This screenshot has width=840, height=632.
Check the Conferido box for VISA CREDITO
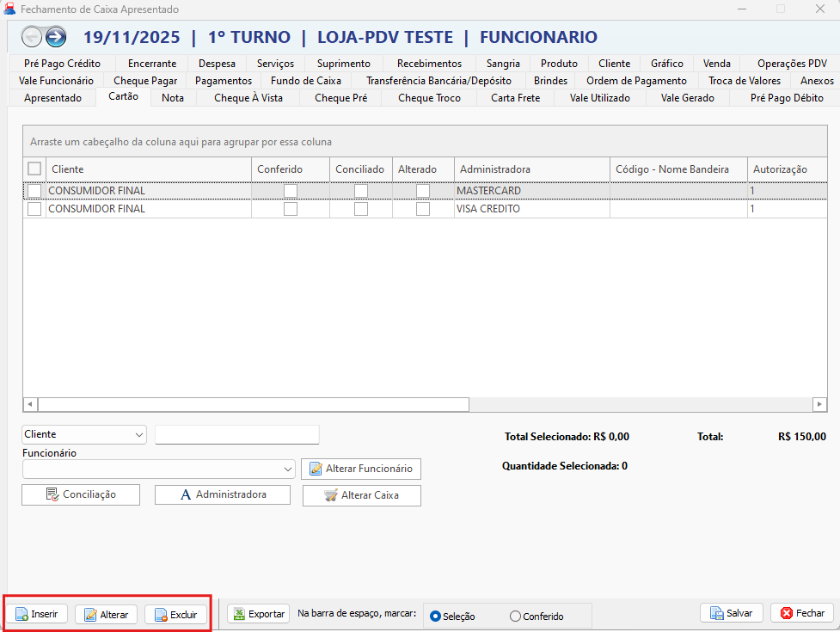pyautogui.click(x=291, y=209)
